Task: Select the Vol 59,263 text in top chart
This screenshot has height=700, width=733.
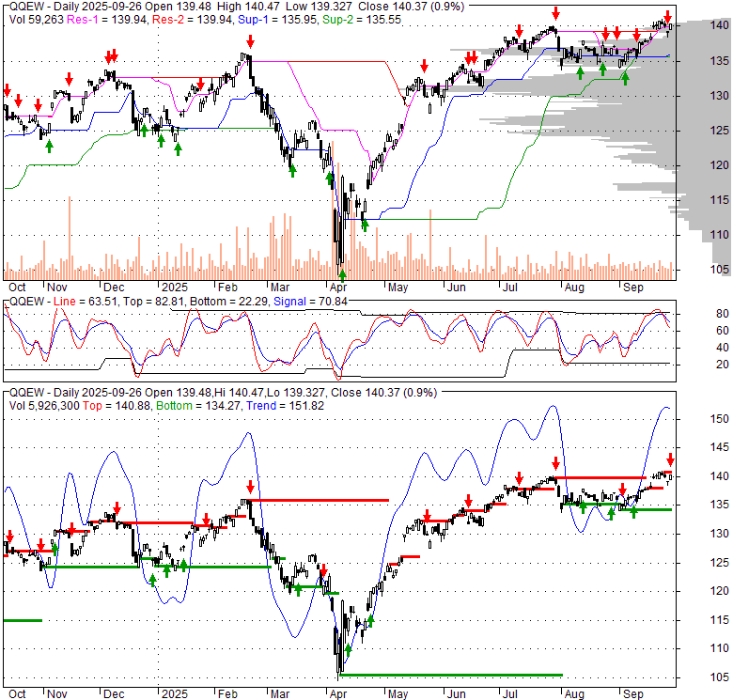Action: [x=37, y=19]
